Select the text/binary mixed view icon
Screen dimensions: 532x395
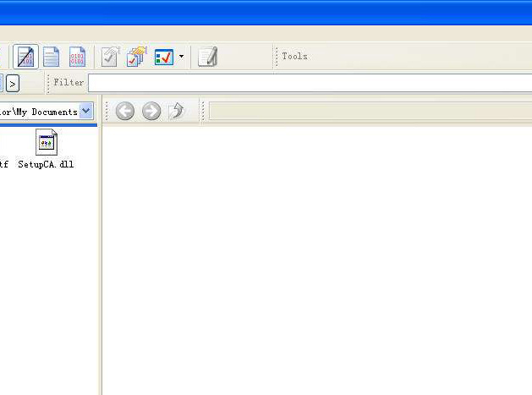click(26, 57)
